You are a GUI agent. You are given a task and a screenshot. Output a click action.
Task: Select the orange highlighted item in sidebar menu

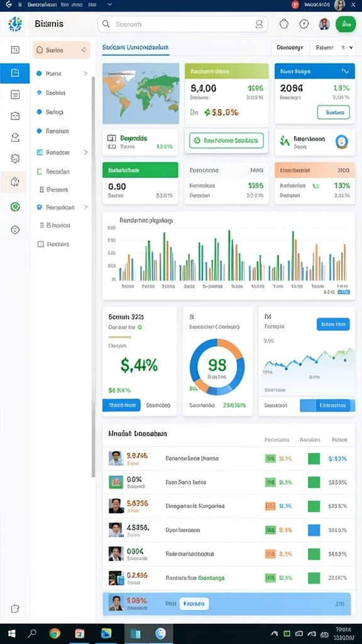point(62,50)
